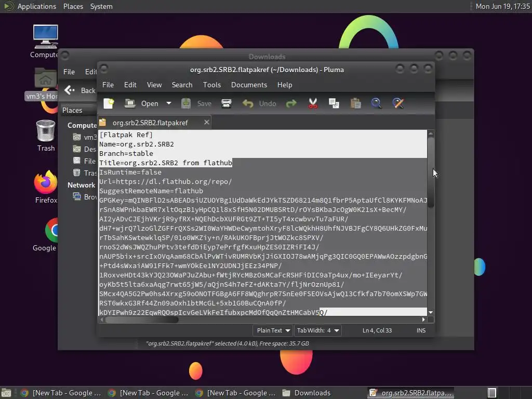Open Pluma's File menu
This screenshot has width=532, height=399.
point(108,85)
